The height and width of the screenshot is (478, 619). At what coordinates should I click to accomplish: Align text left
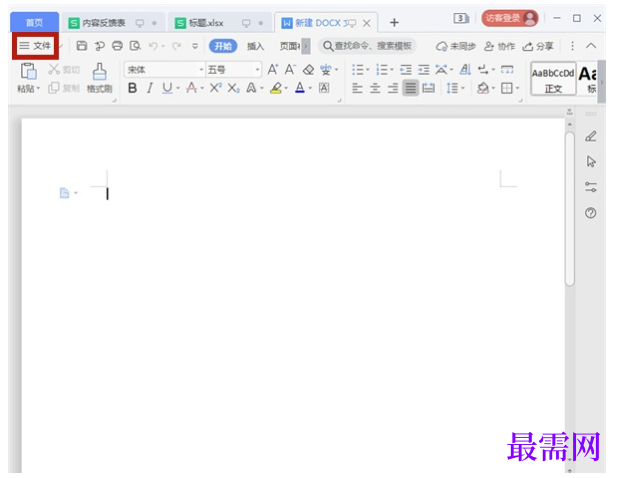click(x=357, y=88)
